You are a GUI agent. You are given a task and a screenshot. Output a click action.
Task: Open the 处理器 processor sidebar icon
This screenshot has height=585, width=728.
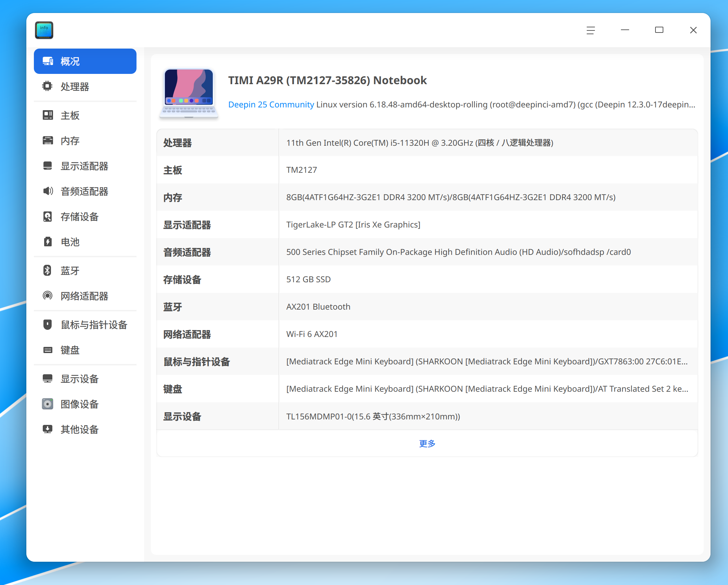pyautogui.click(x=47, y=86)
